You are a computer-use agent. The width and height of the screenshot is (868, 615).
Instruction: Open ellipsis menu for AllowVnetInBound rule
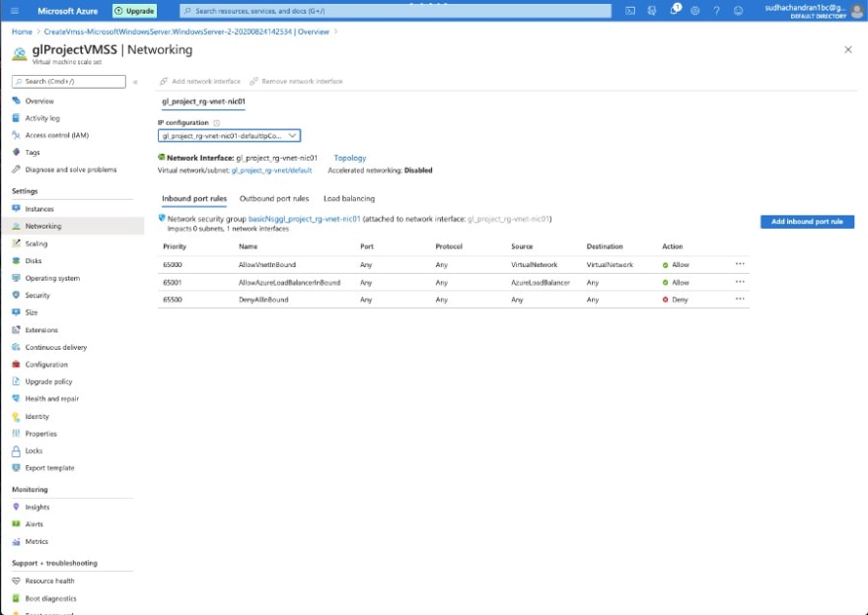pos(740,264)
